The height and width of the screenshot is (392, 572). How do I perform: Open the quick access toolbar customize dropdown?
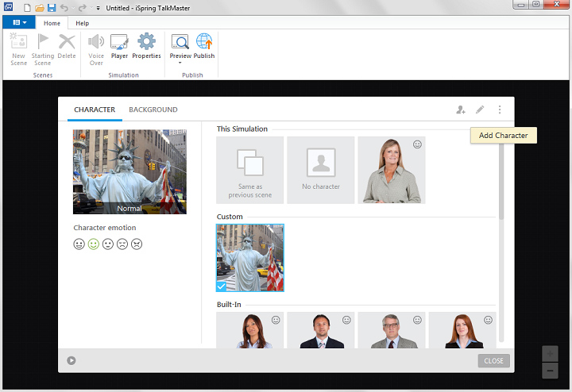click(99, 8)
